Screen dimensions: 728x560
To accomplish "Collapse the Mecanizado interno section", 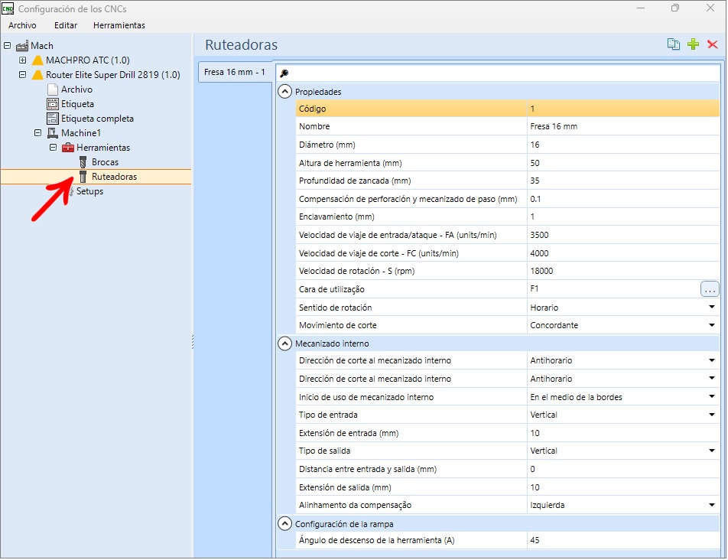I will point(284,343).
